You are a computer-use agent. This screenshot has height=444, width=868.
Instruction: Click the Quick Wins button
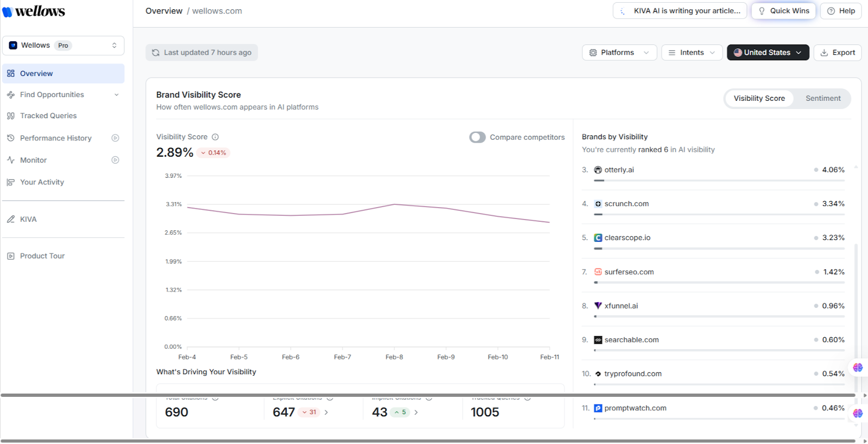point(783,11)
